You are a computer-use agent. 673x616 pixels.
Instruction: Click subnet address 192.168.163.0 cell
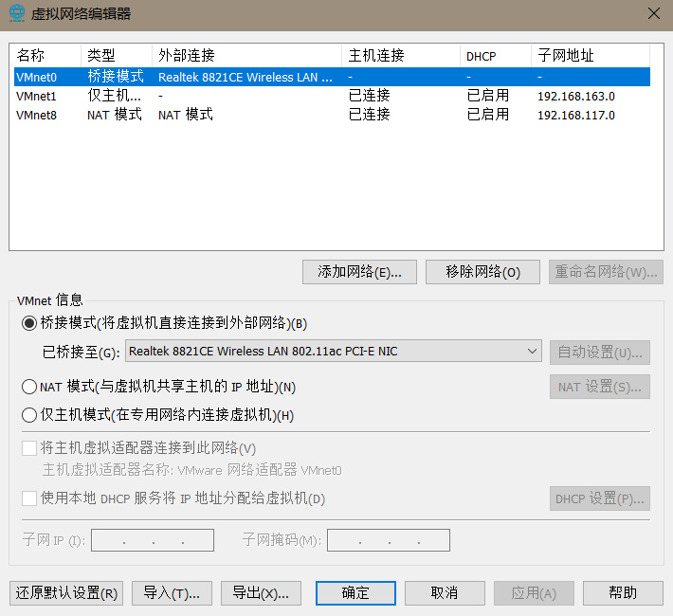point(576,96)
